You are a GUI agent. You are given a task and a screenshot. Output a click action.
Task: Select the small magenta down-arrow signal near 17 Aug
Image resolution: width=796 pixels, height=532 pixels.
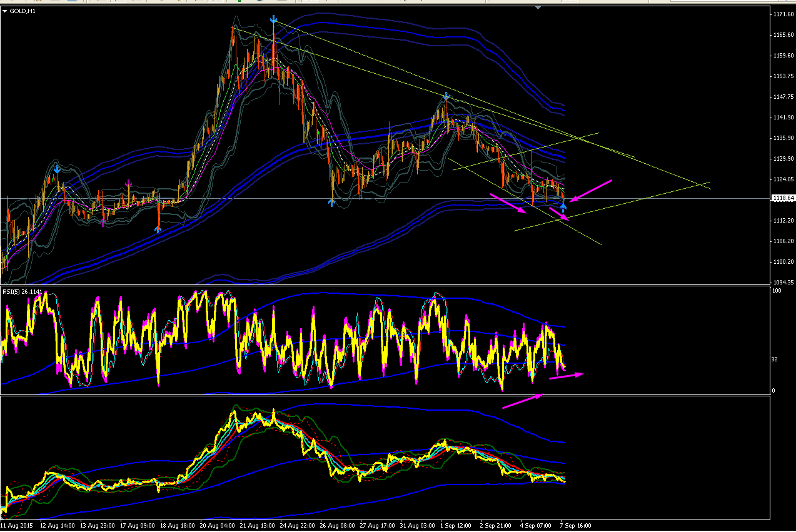tap(128, 184)
